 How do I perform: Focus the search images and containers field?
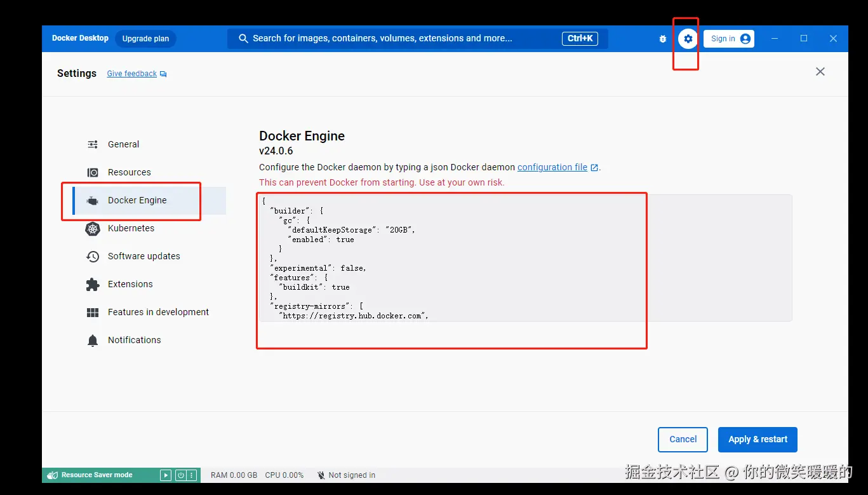pyautogui.click(x=418, y=39)
